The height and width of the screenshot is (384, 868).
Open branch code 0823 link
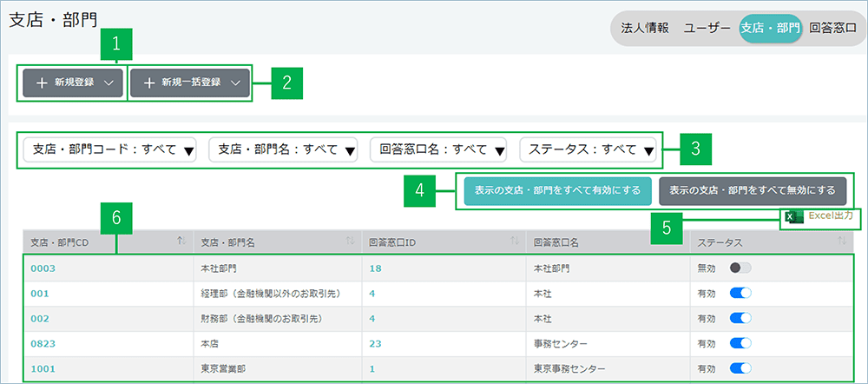[x=43, y=343]
